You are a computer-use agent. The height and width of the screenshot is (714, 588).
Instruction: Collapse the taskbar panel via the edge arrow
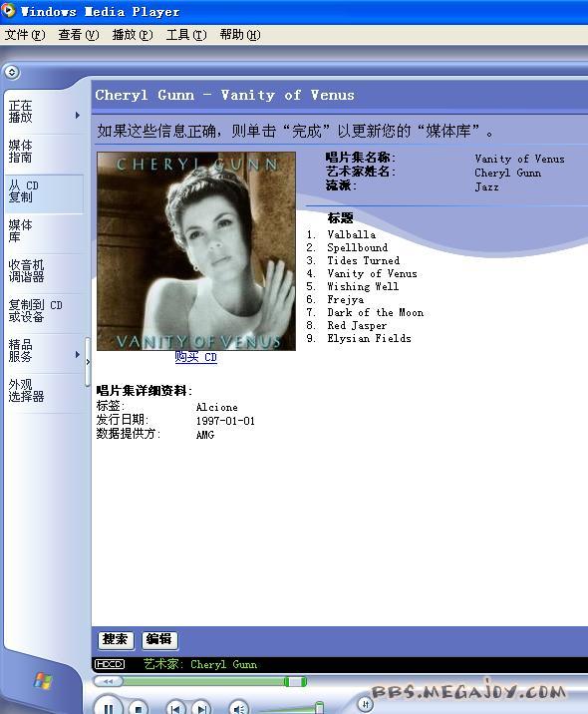point(88,362)
